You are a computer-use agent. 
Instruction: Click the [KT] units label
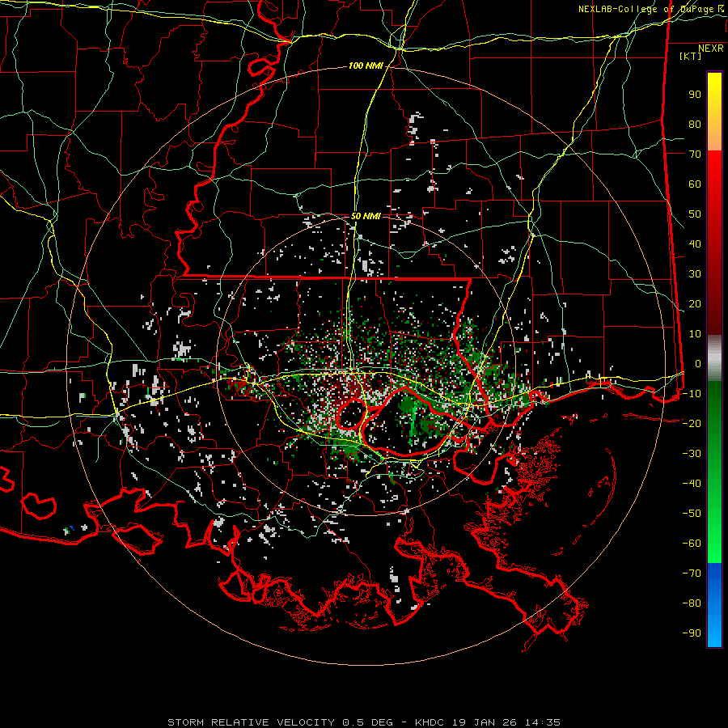[691, 56]
